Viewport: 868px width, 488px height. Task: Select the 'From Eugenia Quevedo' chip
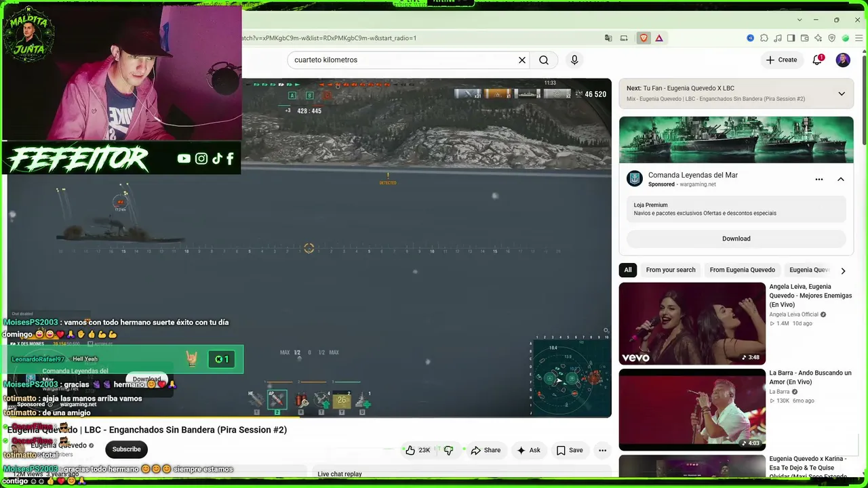(x=743, y=270)
